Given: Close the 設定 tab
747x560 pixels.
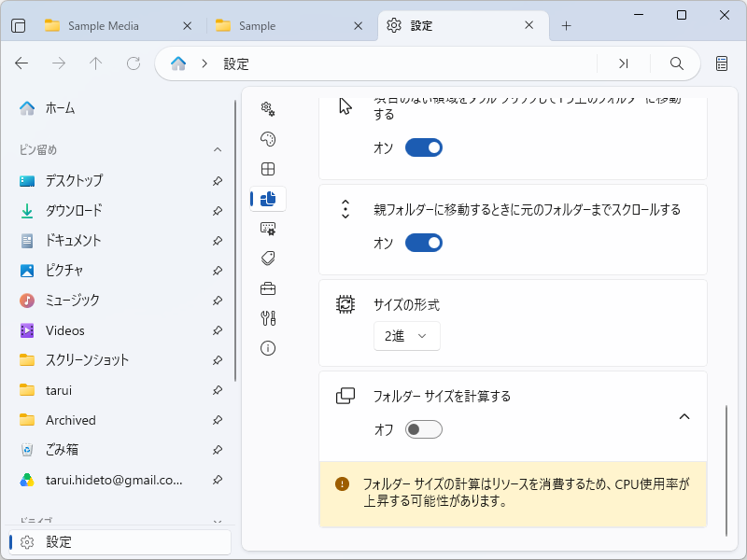Looking at the screenshot, I should 529,25.
